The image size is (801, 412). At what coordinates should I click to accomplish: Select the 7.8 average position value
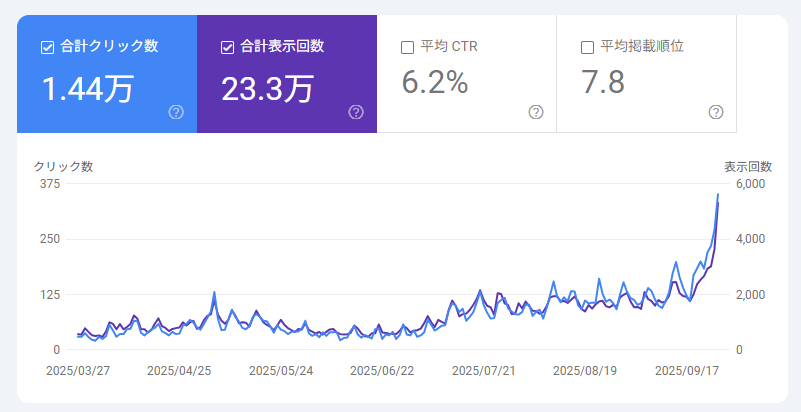tap(603, 82)
